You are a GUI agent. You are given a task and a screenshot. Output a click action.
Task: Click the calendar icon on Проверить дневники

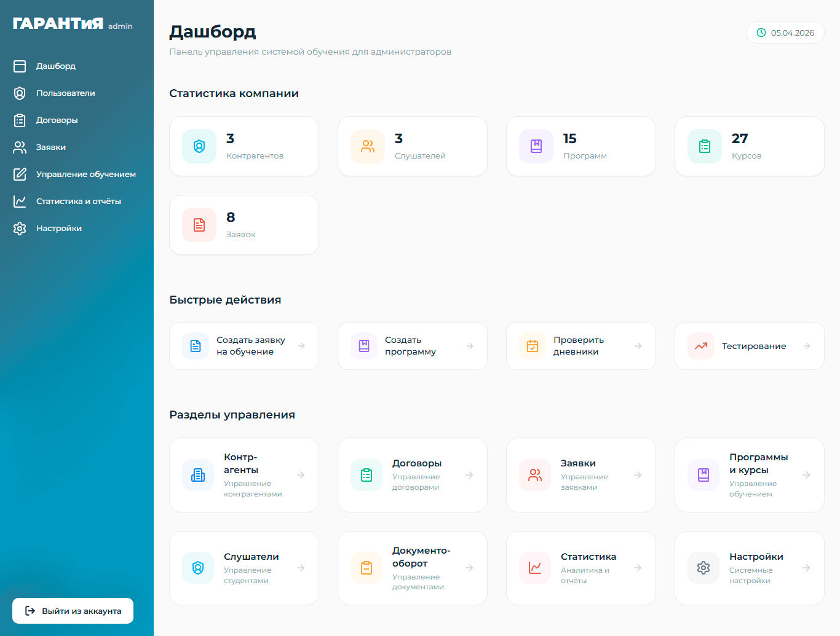click(x=533, y=346)
